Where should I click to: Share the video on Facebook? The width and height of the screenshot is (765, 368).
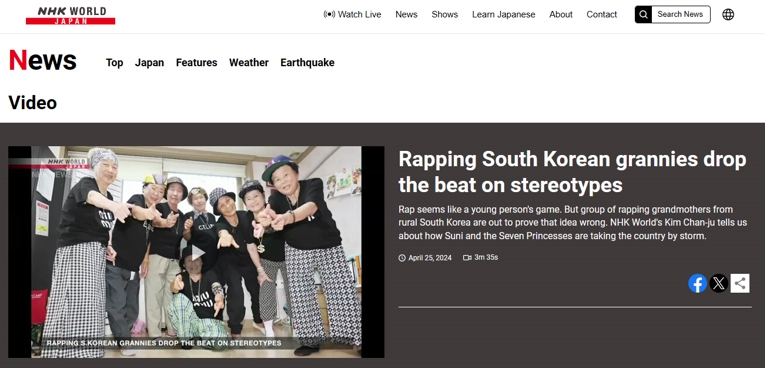pos(697,283)
